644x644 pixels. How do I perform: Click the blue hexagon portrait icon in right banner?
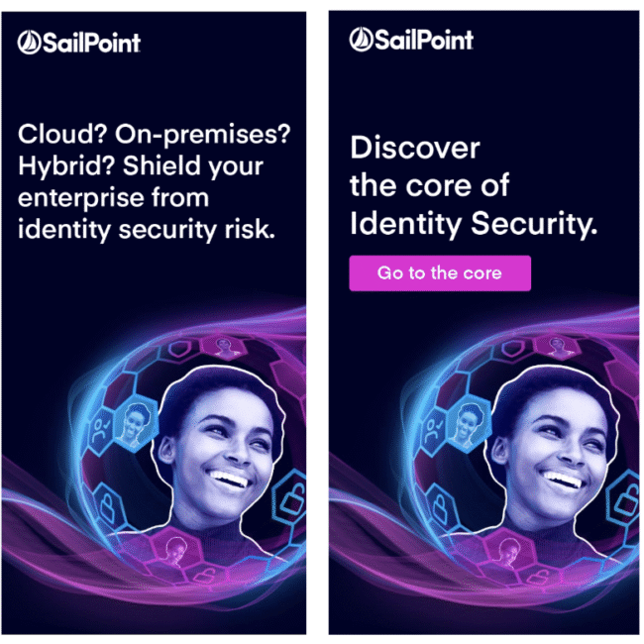[x=469, y=425]
